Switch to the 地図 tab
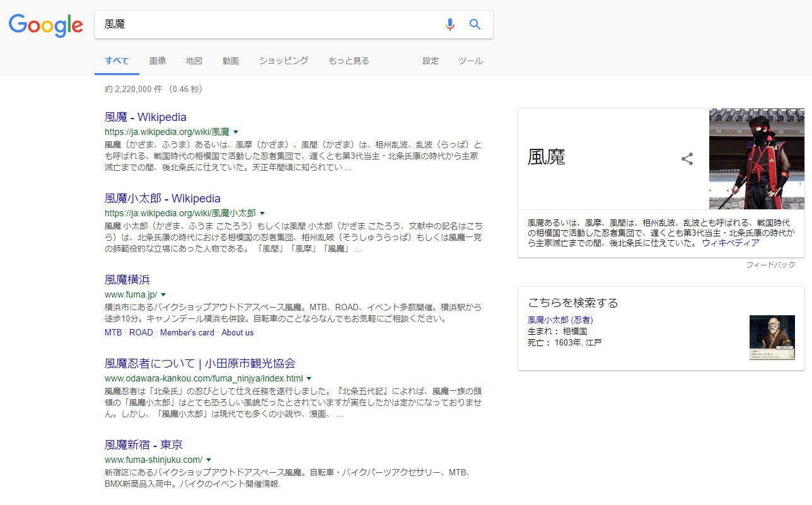812x505 pixels. click(194, 61)
